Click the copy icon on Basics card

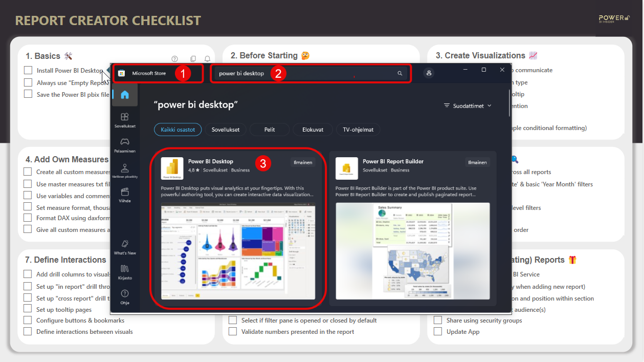[x=193, y=59]
